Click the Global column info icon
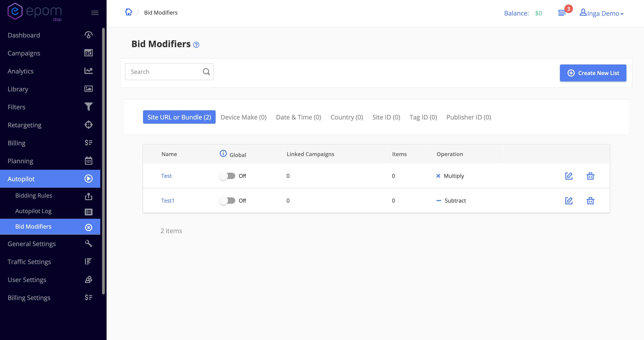This screenshot has height=340, width=644. pos(223,154)
